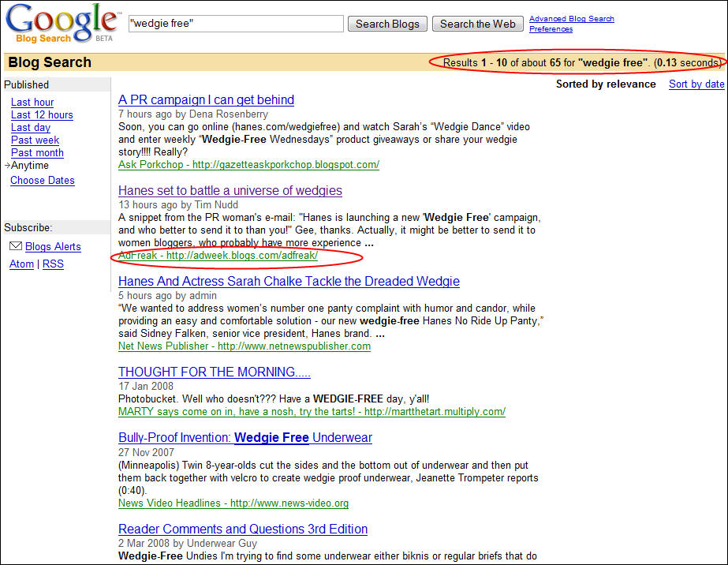Focus the "wedgie free" search input field

(x=236, y=24)
